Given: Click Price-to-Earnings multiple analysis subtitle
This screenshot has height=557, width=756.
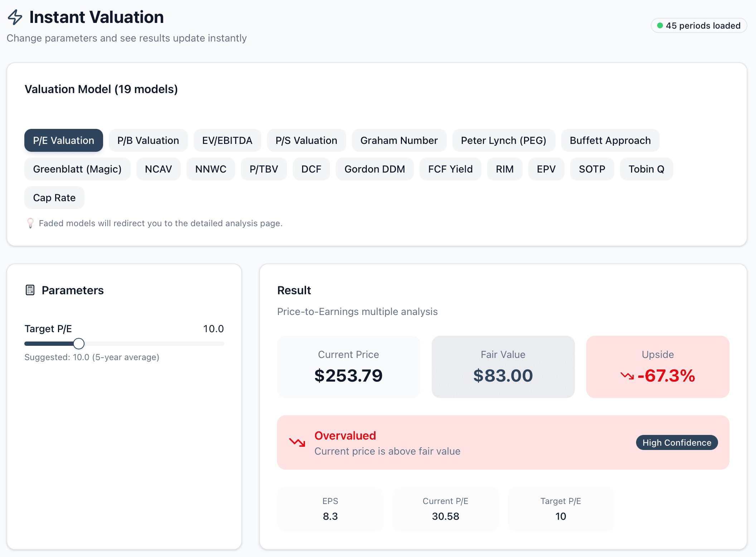Looking at the screenshot, I should [x=358, y=311].
